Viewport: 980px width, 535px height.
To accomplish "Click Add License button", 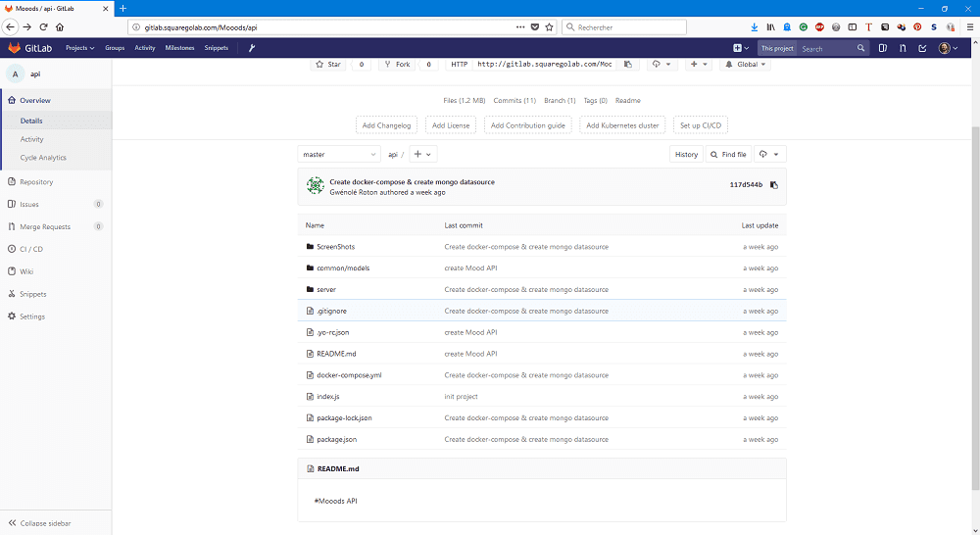I will (x=451, y=125).
